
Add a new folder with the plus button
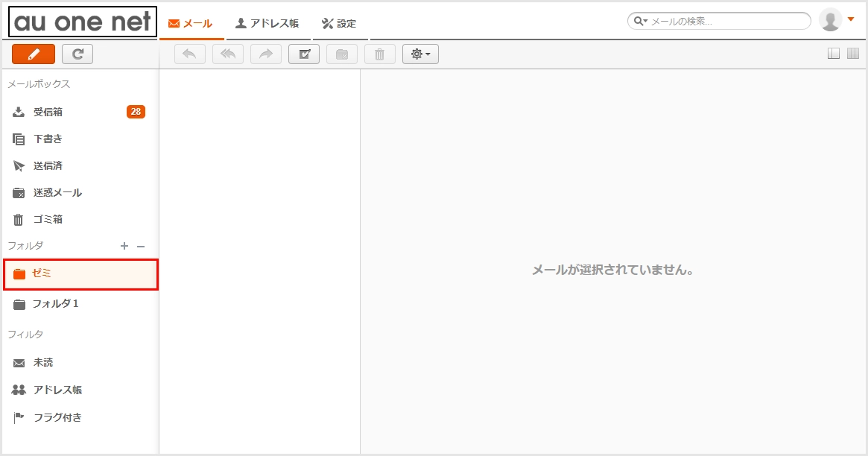[x=124, y=245]
